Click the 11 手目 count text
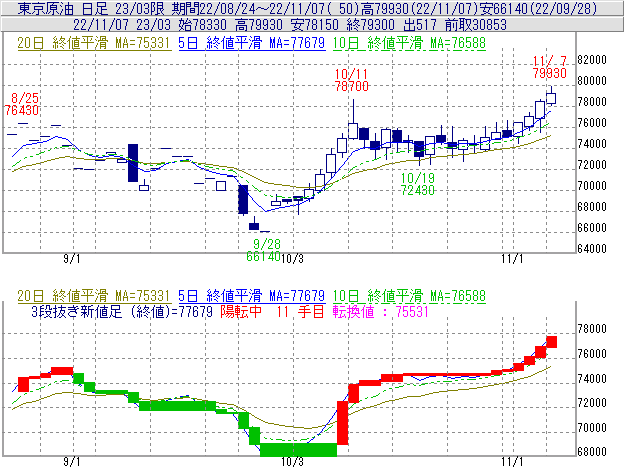This screenshot has height=475, width=624. click(300, 311)
